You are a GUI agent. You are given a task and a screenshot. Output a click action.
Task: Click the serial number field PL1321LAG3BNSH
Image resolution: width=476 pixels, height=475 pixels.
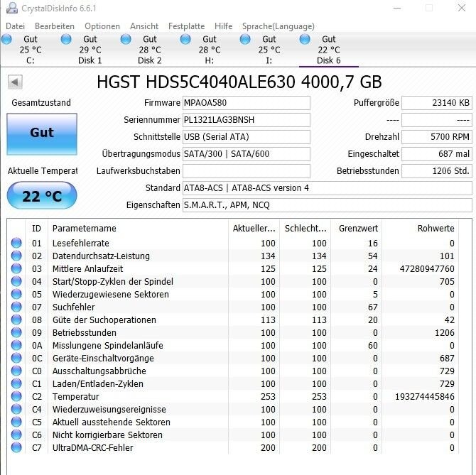(x=247, y=120)
